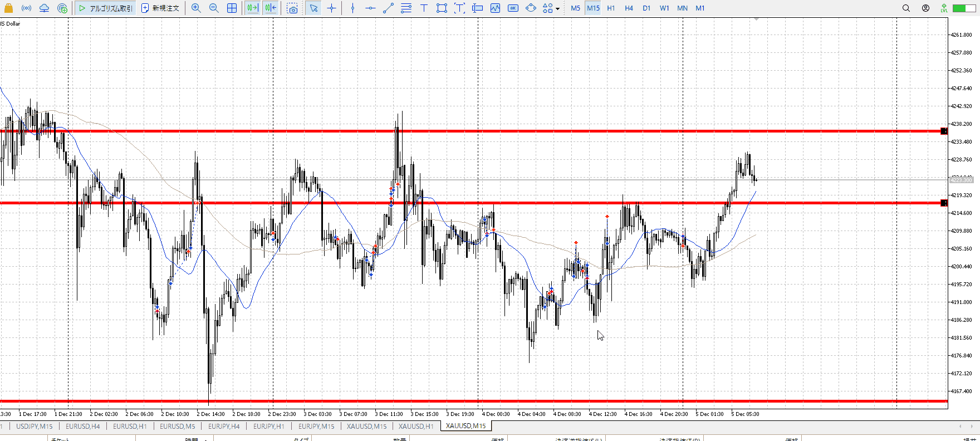The height and width of the screenshot is (441, 980).
Task: Select the crosshair tool
Action: coord(332,8)
